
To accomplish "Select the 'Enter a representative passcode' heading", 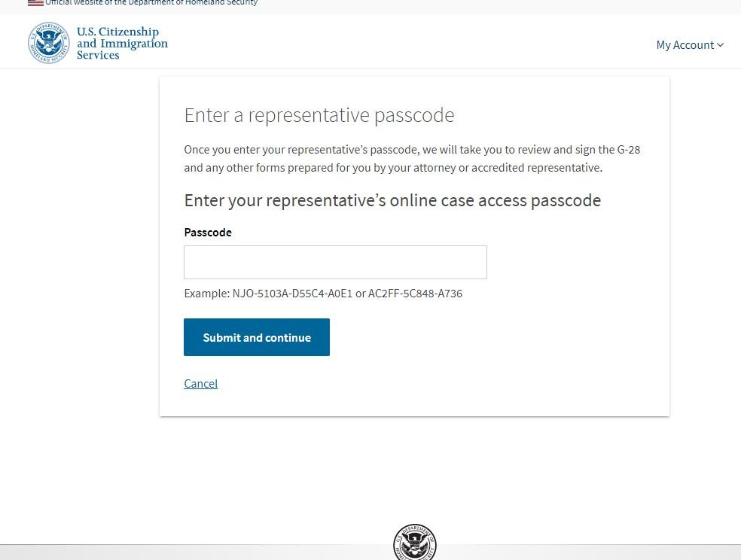I will [x=319, y=115].
